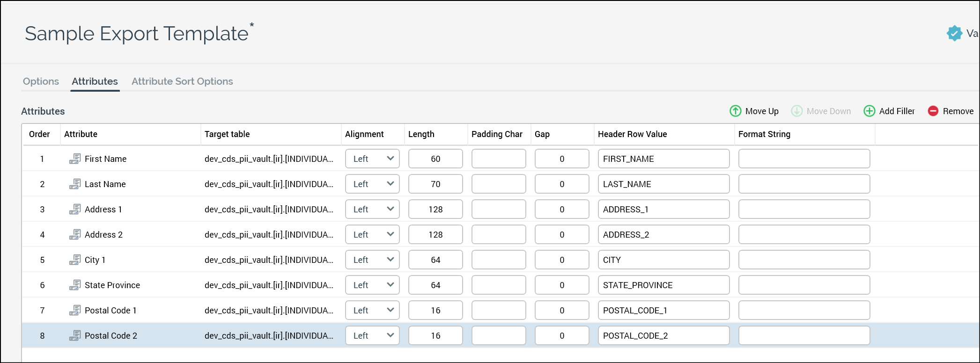Open Alignment dropdown for Postal Code 2
Image resolution: width=980 pixels, height=363 pixels.
tap(372, 335)
